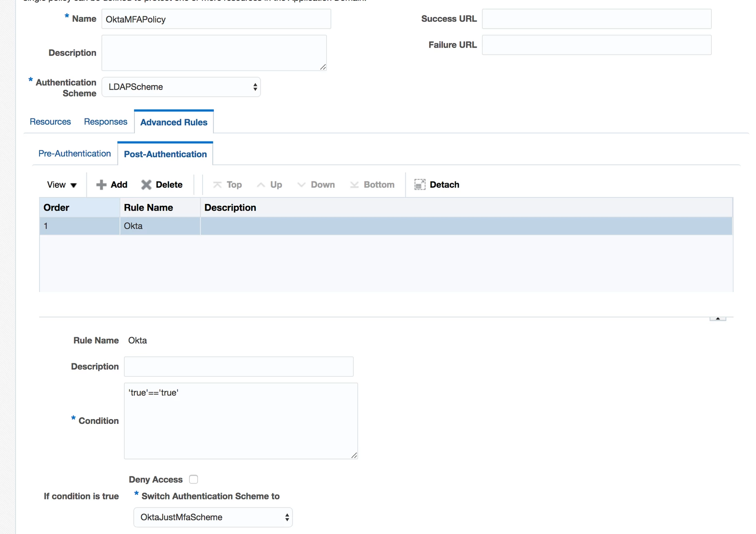Switch to the Responses tab

click(106, 122)
